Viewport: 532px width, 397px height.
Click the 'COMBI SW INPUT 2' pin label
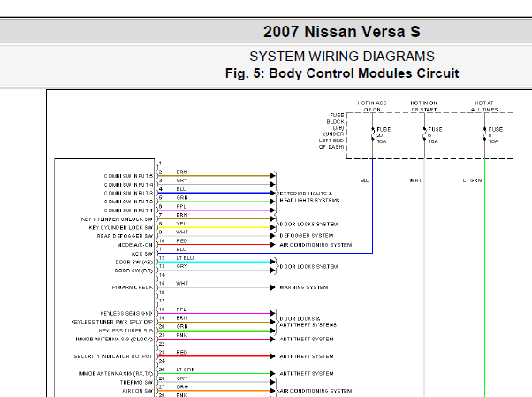129,202
